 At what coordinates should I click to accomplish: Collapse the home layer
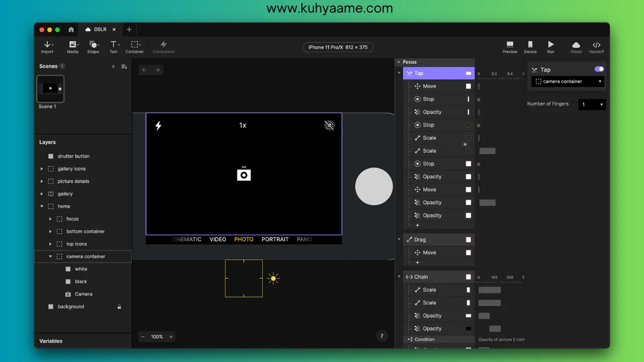click(42, 207)
